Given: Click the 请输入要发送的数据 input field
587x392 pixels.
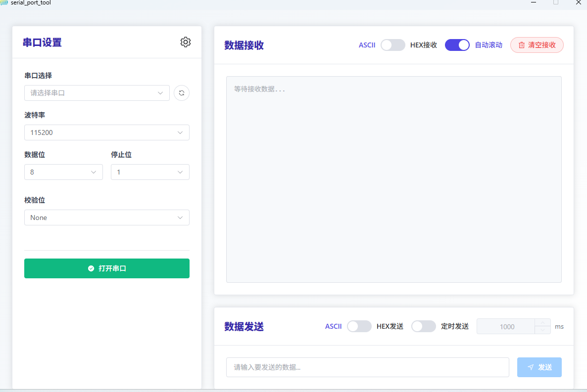Looking at the screenshot, I should coord(367,367).
